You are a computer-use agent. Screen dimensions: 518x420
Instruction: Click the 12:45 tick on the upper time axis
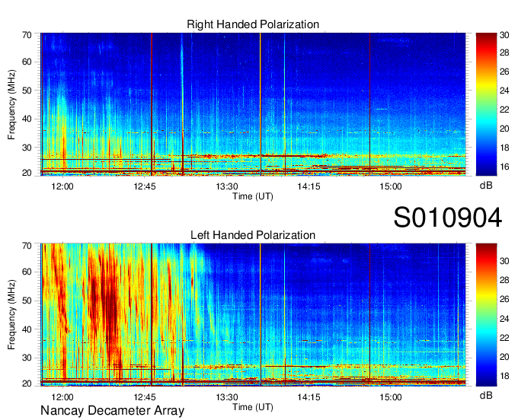[x=145, y=186]
